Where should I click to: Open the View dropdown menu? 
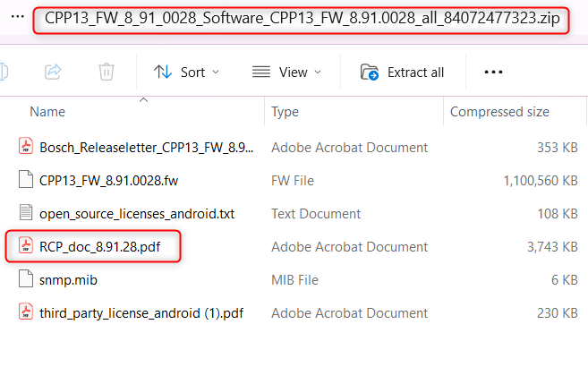pos(286,72)
